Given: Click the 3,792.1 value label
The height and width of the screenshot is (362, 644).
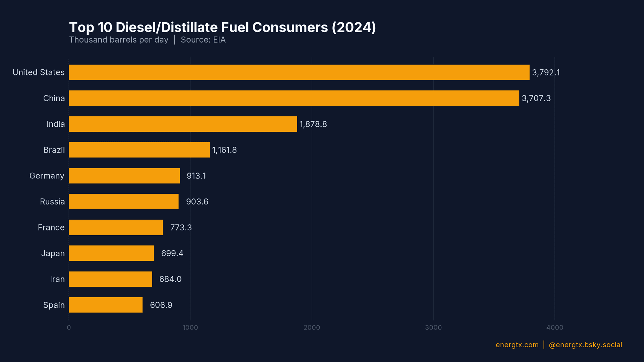Looking at the screenshot, I should tap(546, 72).
